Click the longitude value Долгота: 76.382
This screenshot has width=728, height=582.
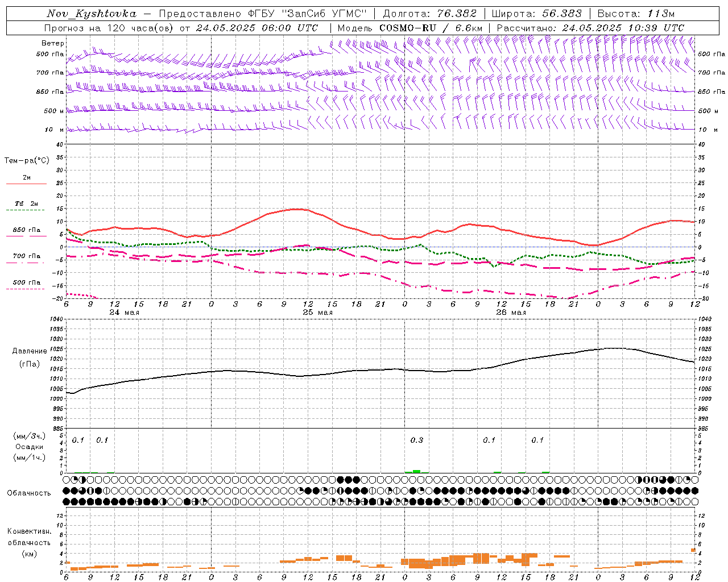429,14
